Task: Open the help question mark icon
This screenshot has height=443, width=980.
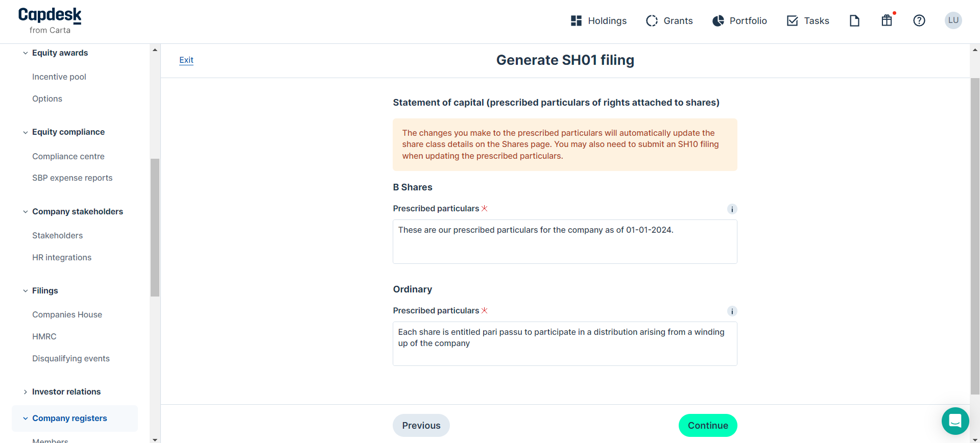Action: (919, 21)
